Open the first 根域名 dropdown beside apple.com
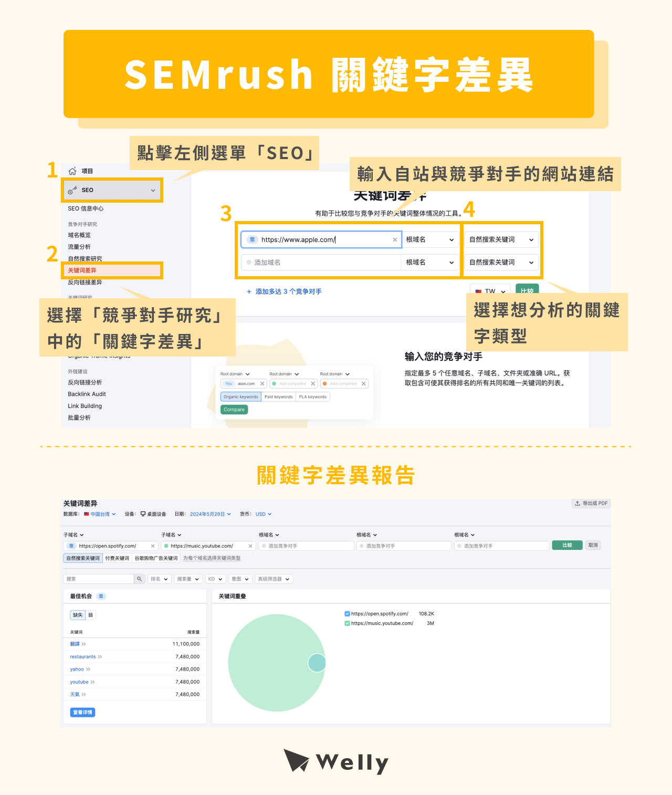Viewport: 672px width, 795px height. (x=430, y=240)
